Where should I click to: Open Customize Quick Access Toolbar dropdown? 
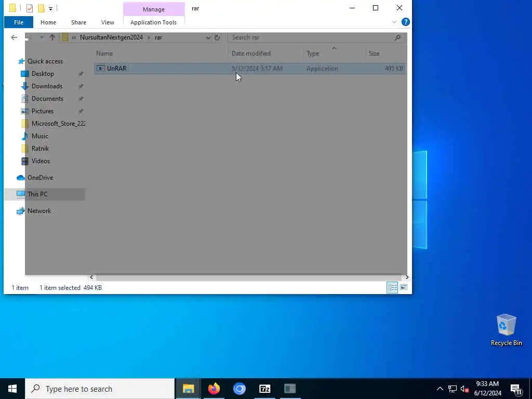[50, 8]
